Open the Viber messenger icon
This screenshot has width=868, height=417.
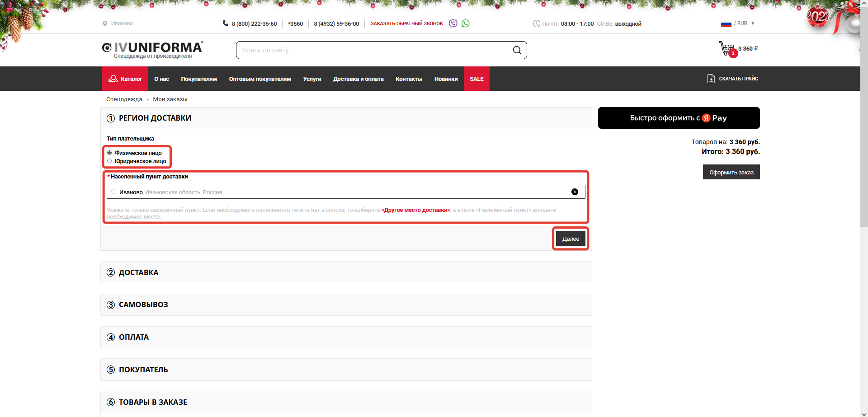(x=453, y=23)
